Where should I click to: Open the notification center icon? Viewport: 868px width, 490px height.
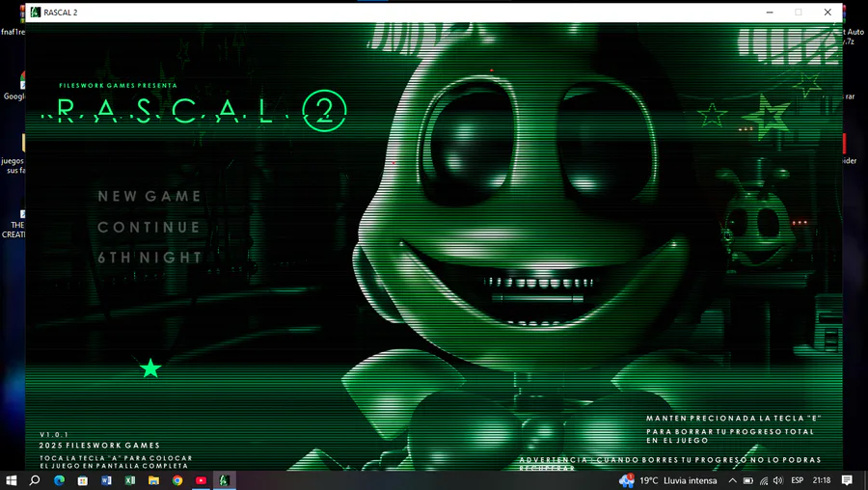[x=847, y=480]
